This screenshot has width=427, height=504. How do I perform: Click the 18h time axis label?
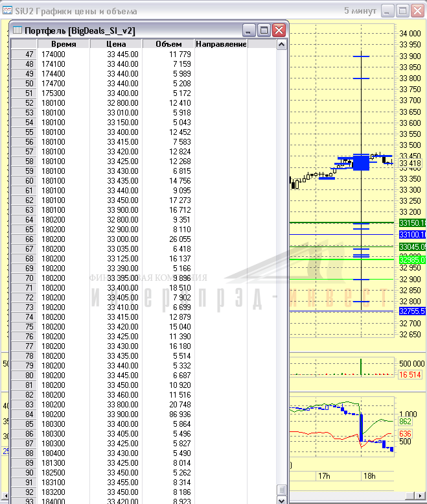click(369, 475)
